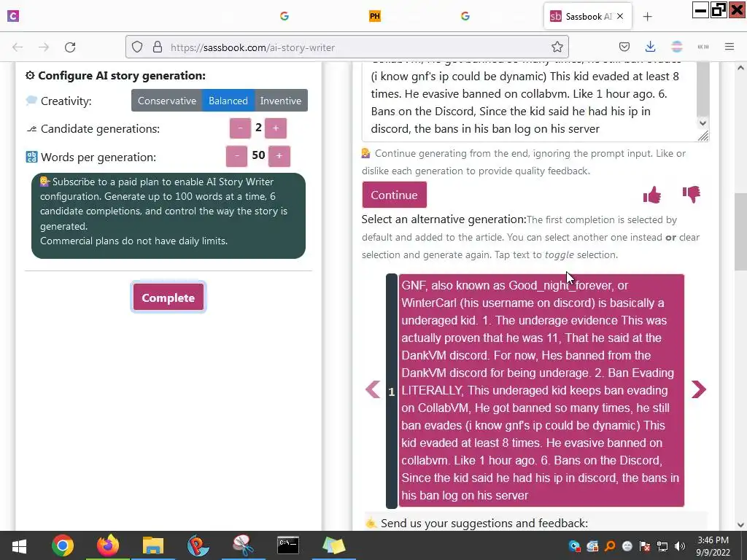Decrease candidate generations count

coord(240,128)
